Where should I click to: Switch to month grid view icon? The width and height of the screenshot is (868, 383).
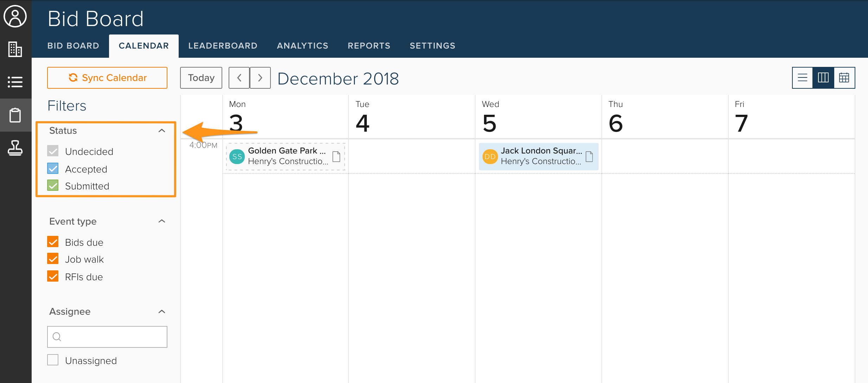[x=844, y=77]
